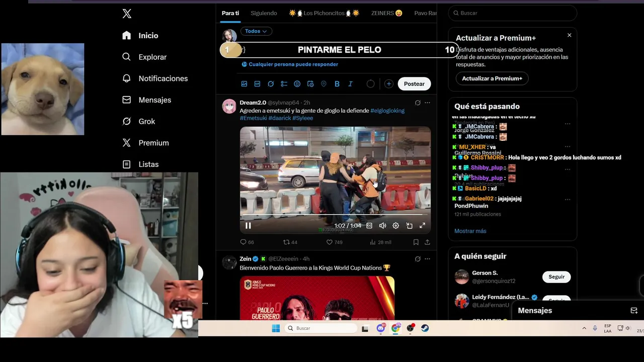Bookmark Dream2.0's post
644x362 pixels.
click(x=416, y=242)
